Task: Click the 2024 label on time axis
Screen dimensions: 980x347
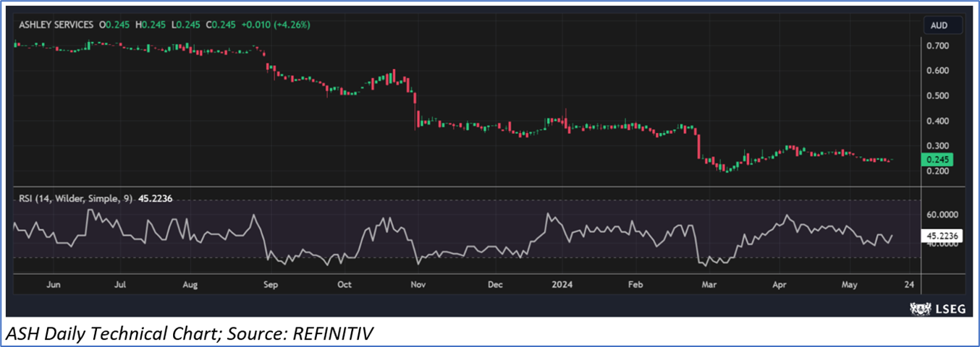Action: [x=563, y=285]
